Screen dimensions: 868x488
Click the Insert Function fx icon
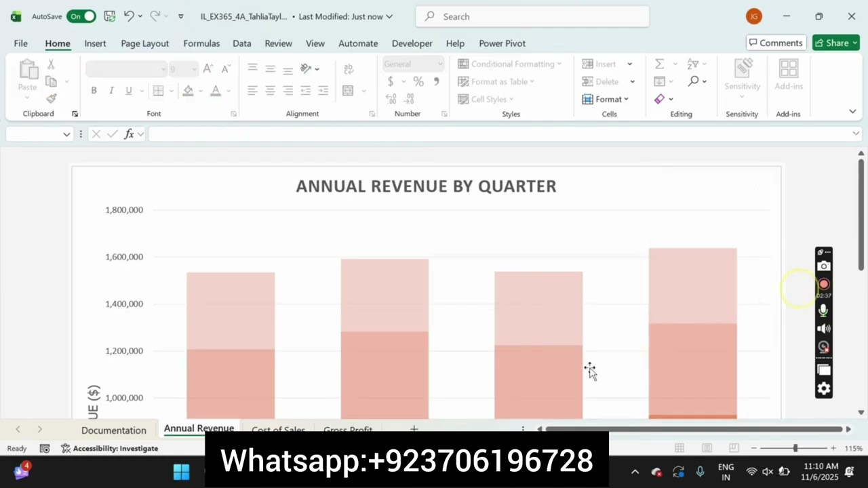[129, 134]
